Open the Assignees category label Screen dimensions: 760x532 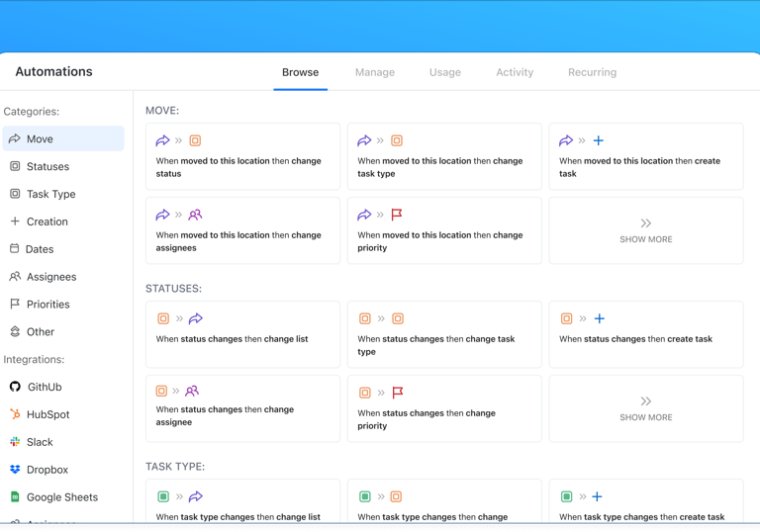click(51, 277)
